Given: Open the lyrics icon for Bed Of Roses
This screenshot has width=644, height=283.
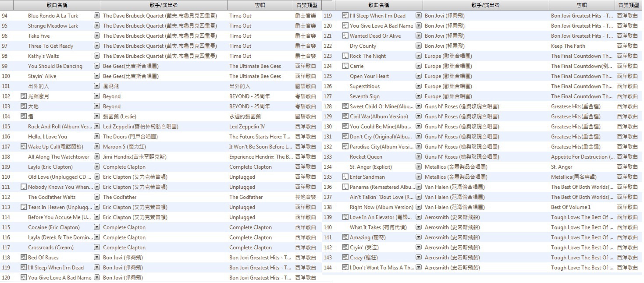Looking at the screenshot, I should click(x=24, y=257).
